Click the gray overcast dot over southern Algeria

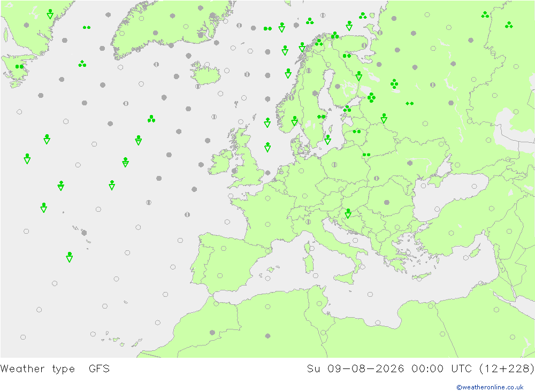(x=267, y=336)
